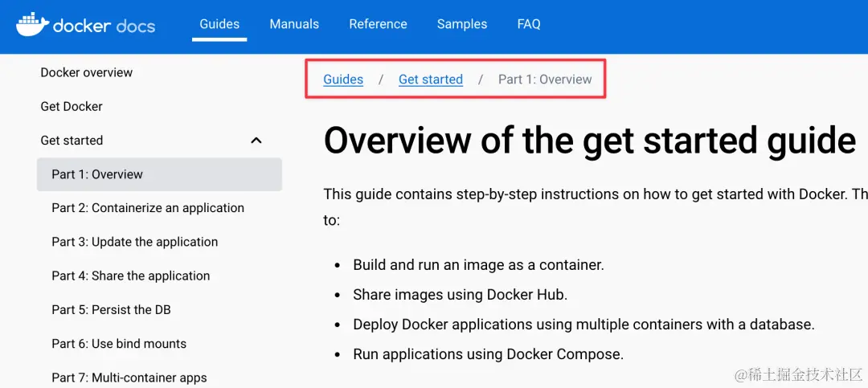Follow the Get started breadcrumb link

(x=431, y=80)
